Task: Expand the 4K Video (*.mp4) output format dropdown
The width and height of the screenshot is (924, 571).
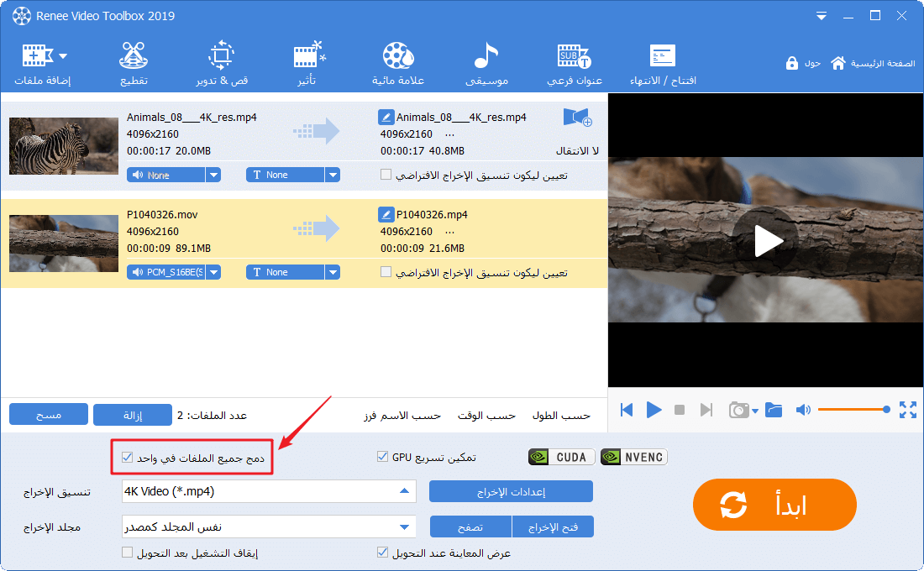Action: [x=404, y=491]
